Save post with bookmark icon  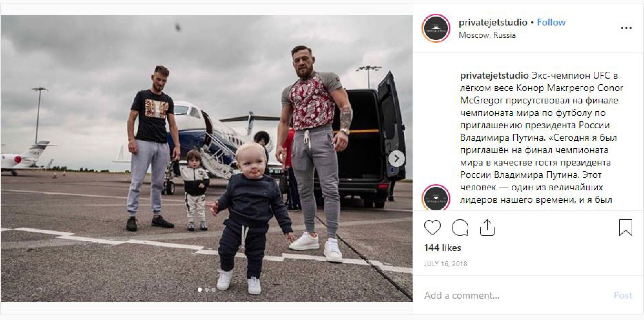(x=625, y=228)
